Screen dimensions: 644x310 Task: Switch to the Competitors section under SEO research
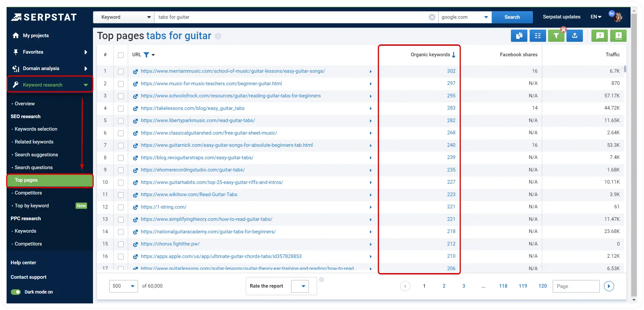[x=28, y=193]
